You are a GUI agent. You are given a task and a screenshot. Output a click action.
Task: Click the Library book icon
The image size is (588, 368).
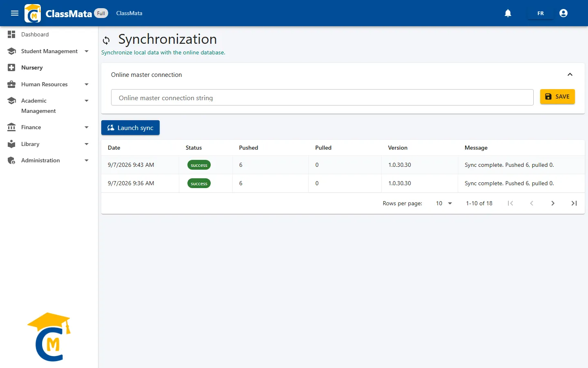coord(11,144)
